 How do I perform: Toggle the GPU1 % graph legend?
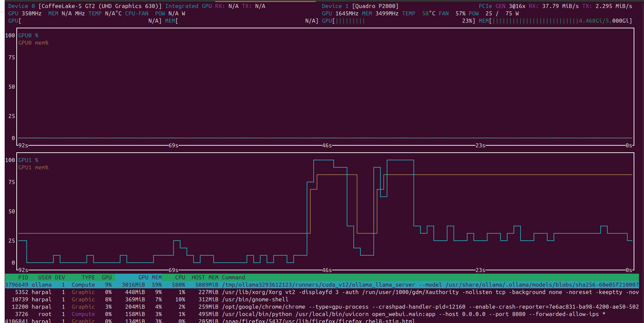pyautogui.click(x=28, y=160)
